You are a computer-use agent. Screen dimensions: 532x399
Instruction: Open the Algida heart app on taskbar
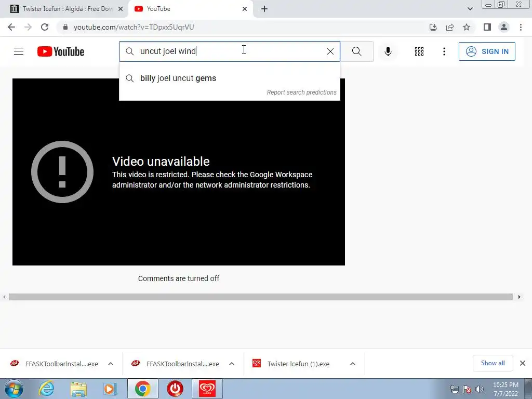[x=207, y=389]
